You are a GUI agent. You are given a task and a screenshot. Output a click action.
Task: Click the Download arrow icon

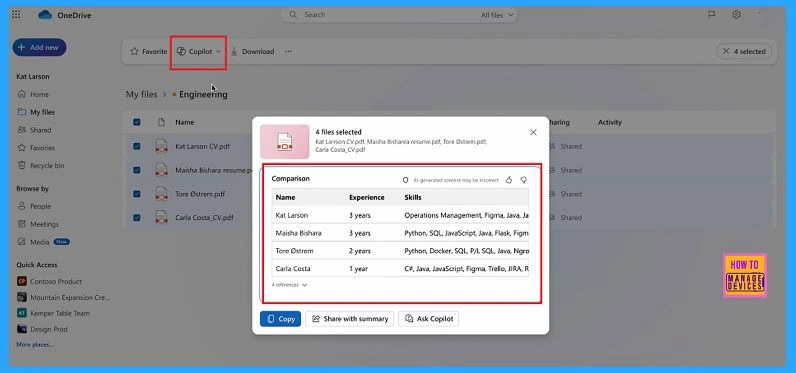pyautogui.click(x=234, y=51)
